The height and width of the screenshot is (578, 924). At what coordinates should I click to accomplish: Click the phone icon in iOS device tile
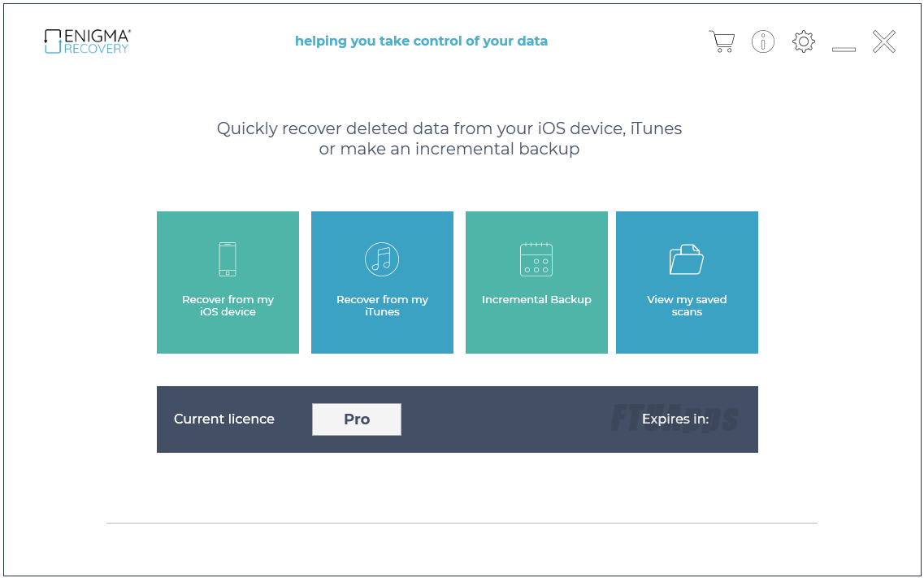click(228, 259)
